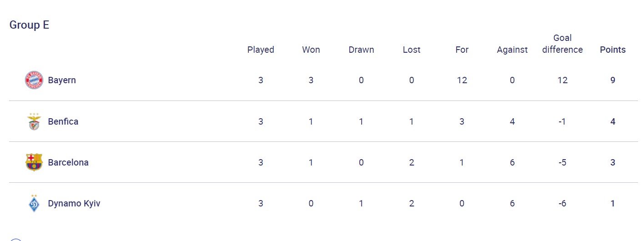The height and width of the screenshot is (241, 644).
Task: Click Dynamo Kyiv's Points value of 1
Action: 613,203
